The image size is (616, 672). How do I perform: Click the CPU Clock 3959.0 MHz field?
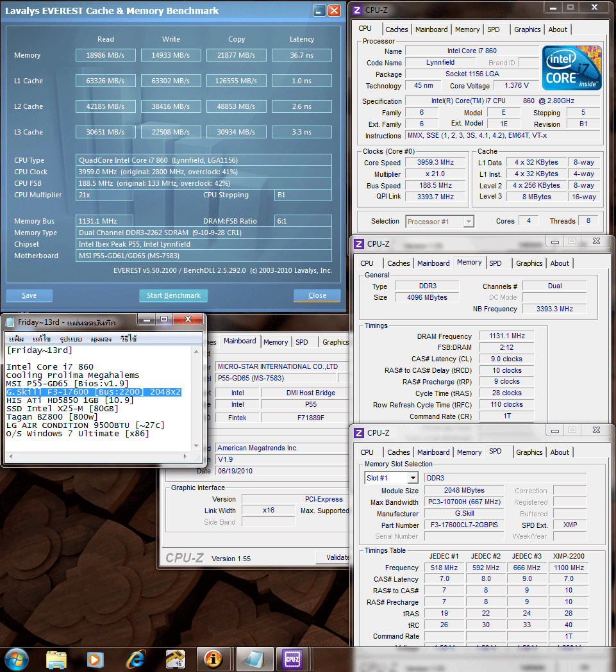pos(204,172)
